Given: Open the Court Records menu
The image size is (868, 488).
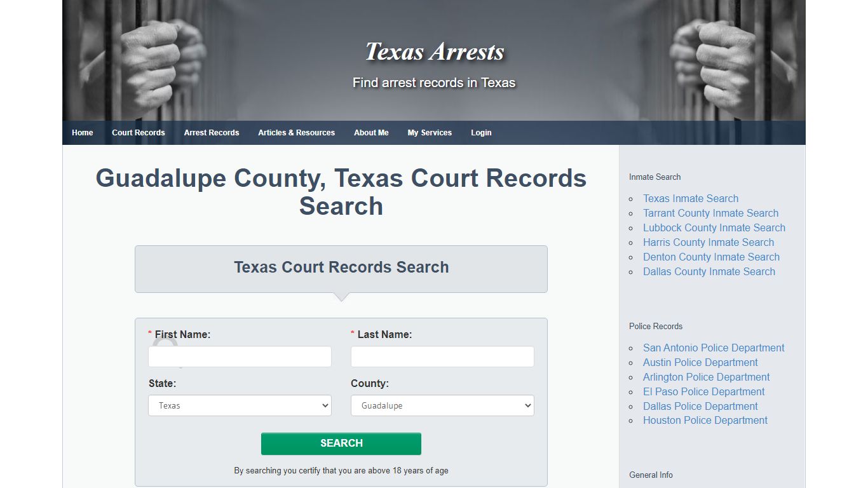Looking at the screenshot, I should tap(138, 133).
